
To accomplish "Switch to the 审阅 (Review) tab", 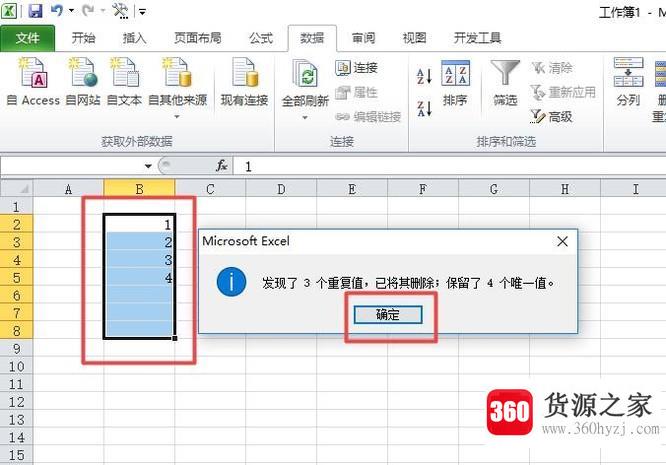I will [364, 38].
